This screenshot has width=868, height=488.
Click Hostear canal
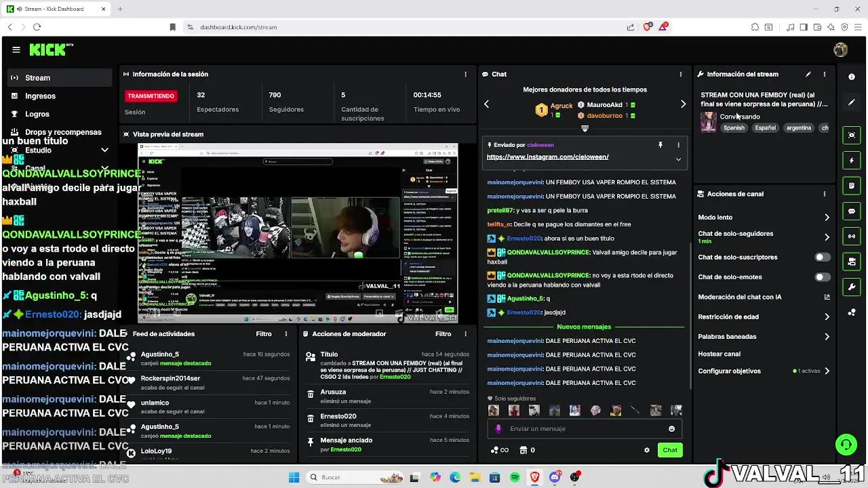click(x=719, y=354)
